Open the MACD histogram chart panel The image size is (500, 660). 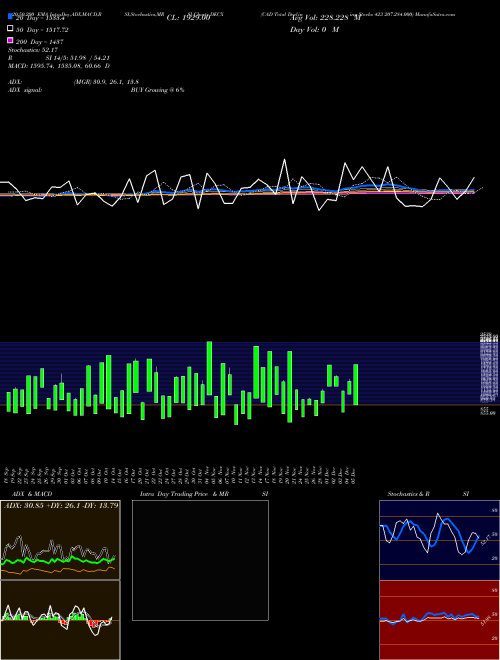60,620
